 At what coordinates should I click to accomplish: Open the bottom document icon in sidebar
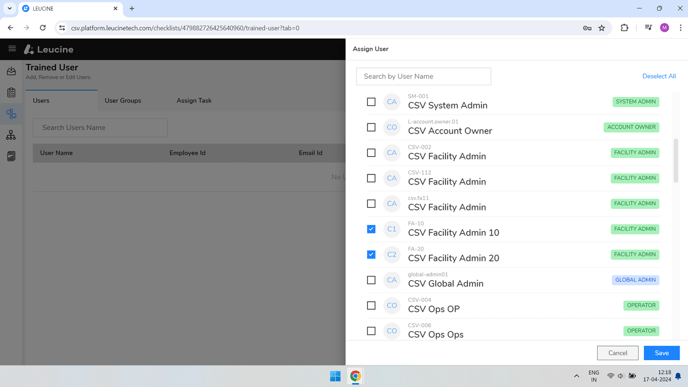coord(11,156)
